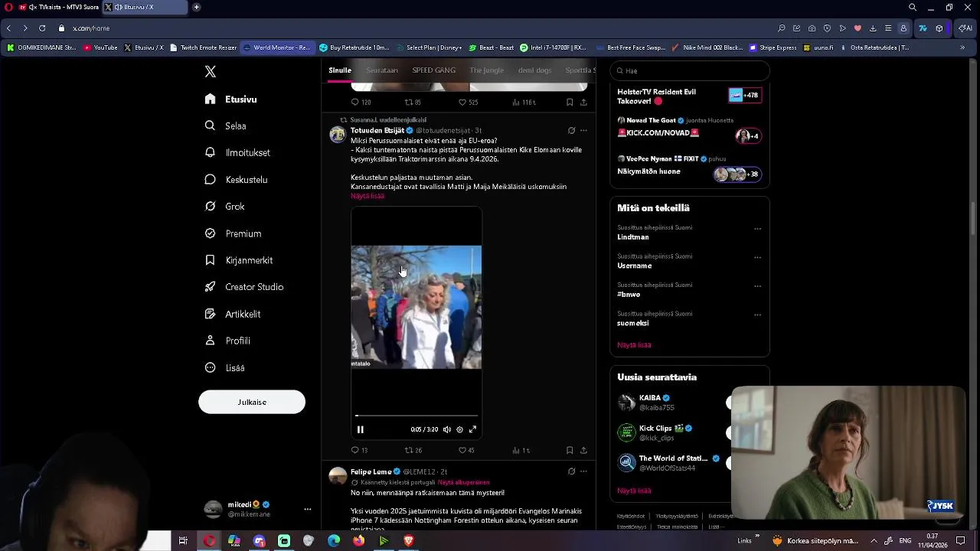Open Profiili page
Viewport: 980px width, 551px height.
(x=227, y=341)
